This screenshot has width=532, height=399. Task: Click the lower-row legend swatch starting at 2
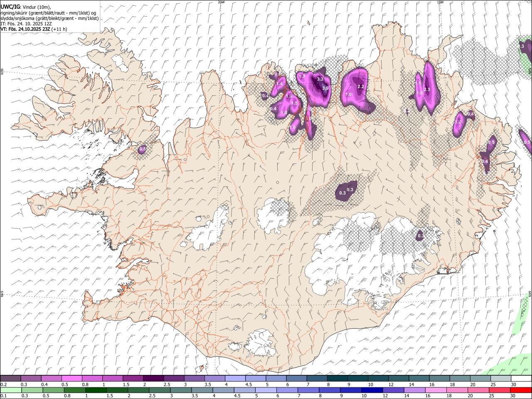138,390
